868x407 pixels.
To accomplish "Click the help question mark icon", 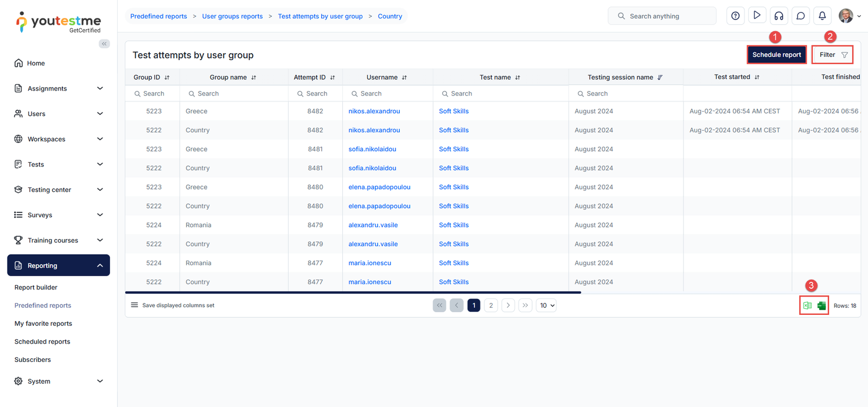I will (x=735, y=16).
